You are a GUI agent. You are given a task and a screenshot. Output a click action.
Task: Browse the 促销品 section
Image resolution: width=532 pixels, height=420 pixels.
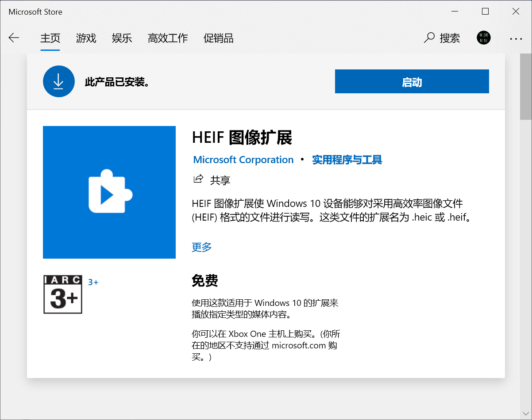coord(218,38)
